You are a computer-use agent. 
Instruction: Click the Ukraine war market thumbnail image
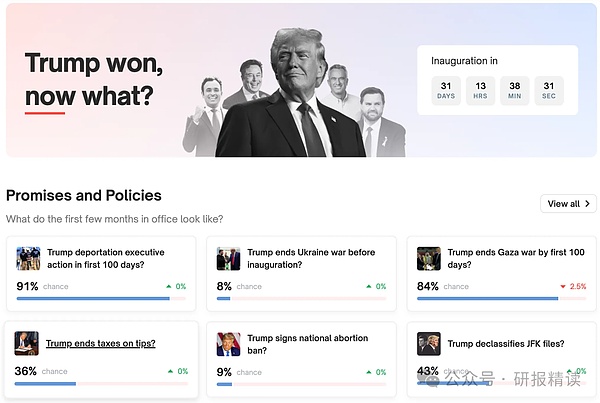[228, 259]
